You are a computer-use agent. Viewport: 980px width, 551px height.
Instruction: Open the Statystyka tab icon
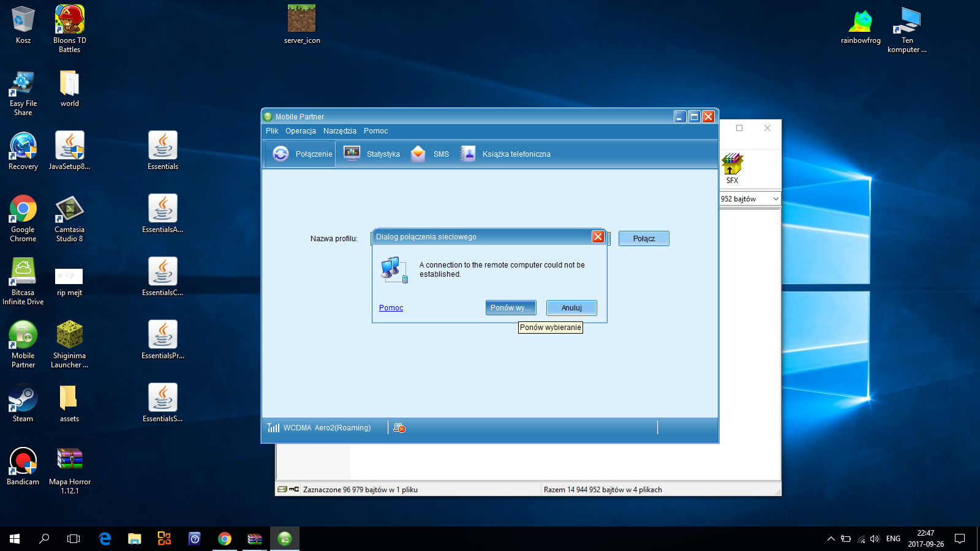[352, 154]
